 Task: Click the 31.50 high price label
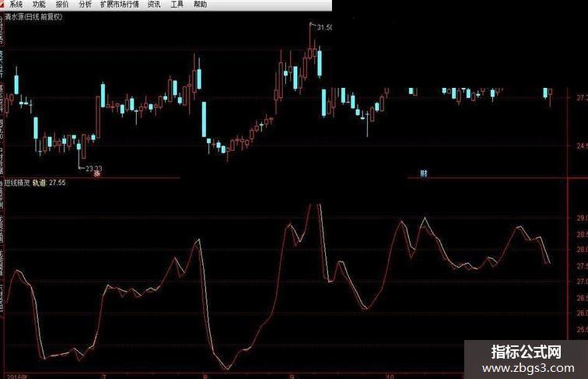click(324, 27)
